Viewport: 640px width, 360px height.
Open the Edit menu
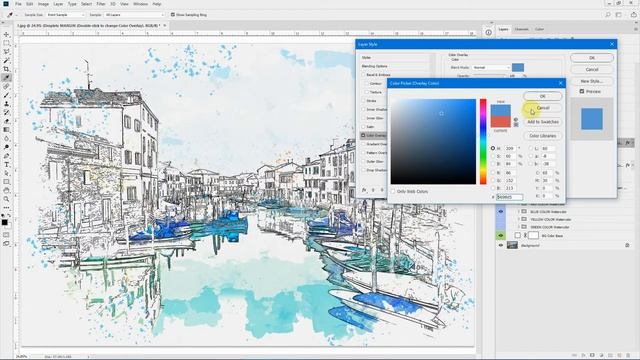30,4
